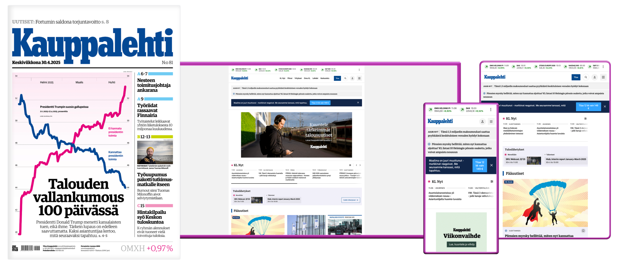
Task: Play SRV Webcast video on tablet
Action: (x=534, y=161)
